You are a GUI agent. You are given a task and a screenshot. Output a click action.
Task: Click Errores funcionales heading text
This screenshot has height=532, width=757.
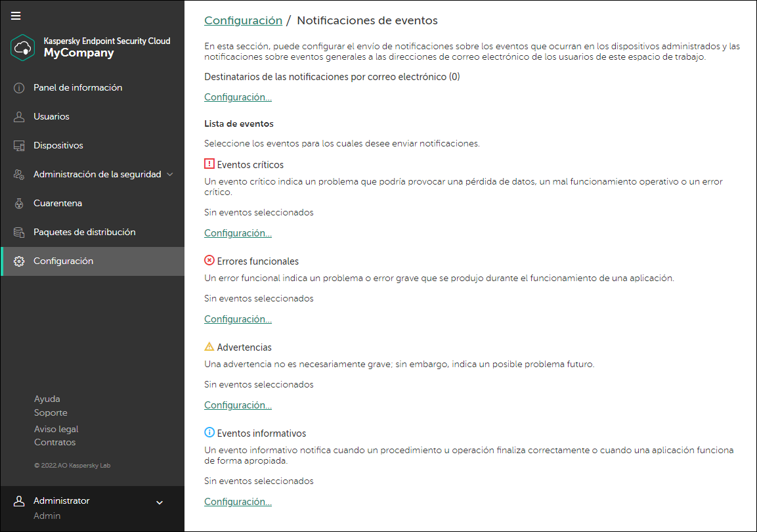258,261
